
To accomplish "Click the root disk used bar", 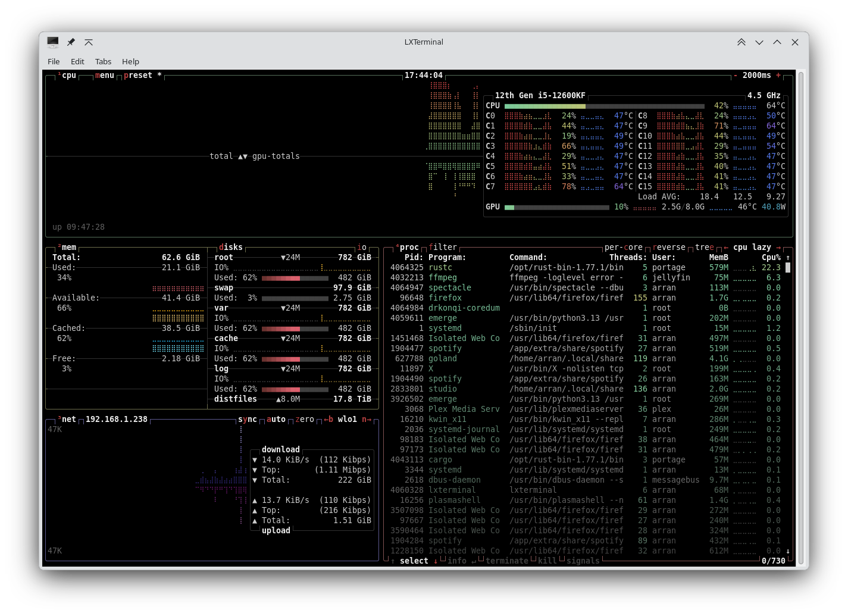I will click(295, 278).
